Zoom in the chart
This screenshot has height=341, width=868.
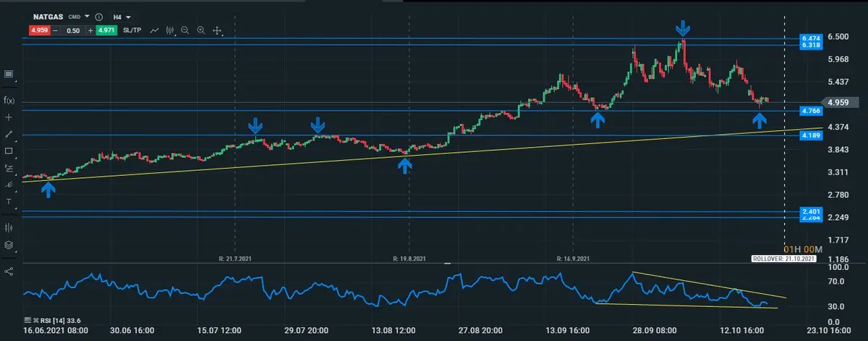point(201,30)
